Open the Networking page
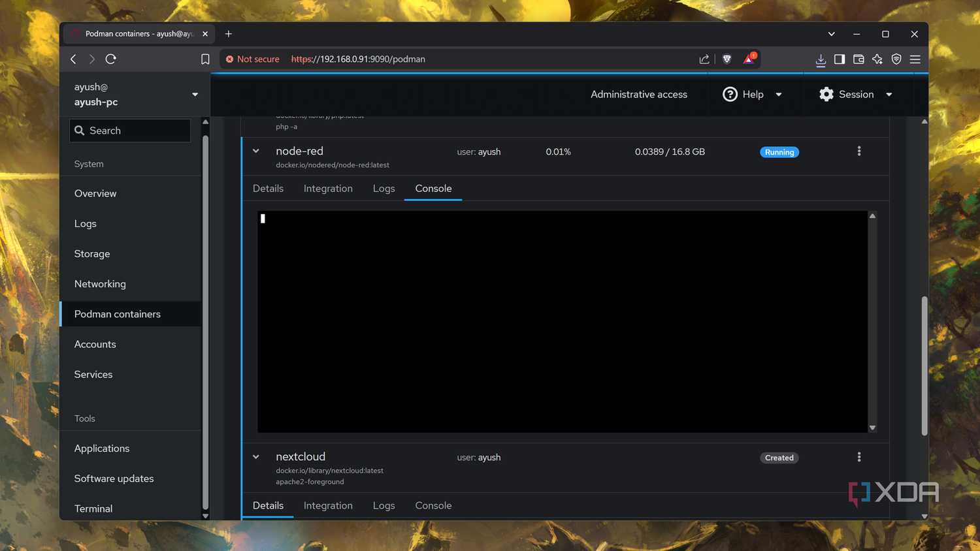980x551 pixels. point(100,284)
